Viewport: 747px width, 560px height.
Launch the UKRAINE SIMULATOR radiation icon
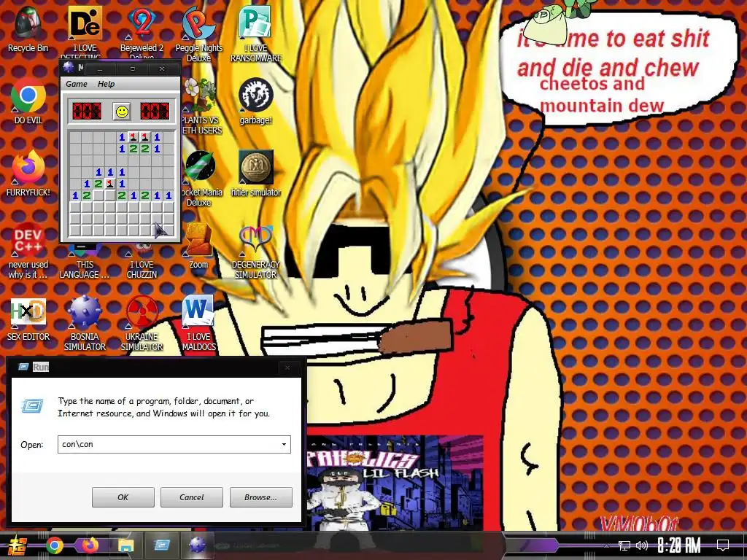(x=142, y=323)
